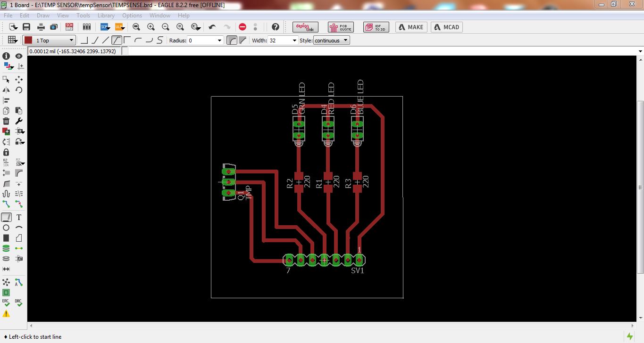The width and height of the screenshot is (644, 343).
Task: Run the Design Rule Check (DRC)
Action: click(x=18, y=303)
